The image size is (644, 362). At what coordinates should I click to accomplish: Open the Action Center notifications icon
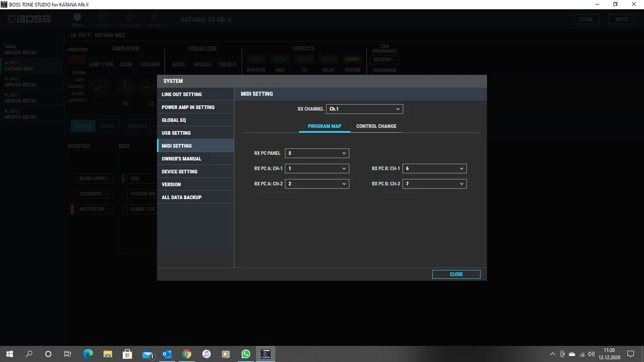[x=630, y=354]
